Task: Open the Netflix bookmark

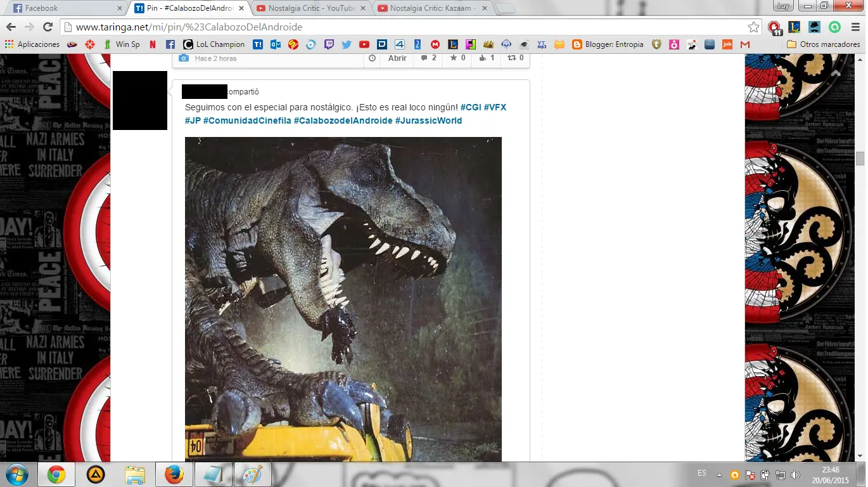Action: point(153,44)
